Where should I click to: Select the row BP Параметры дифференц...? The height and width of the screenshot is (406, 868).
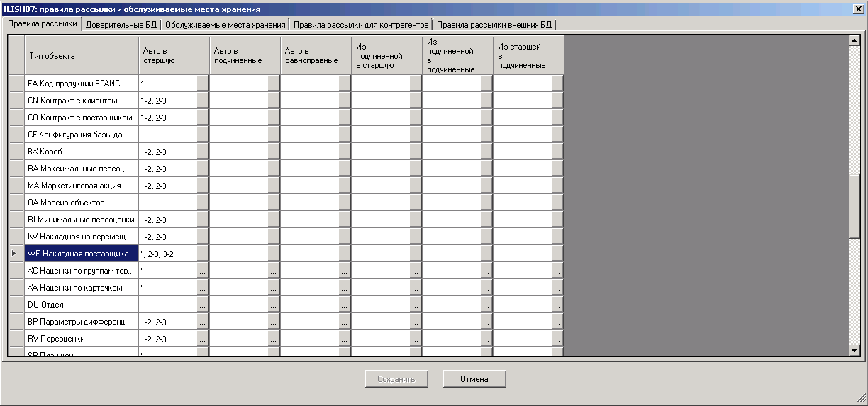[82, 322]
